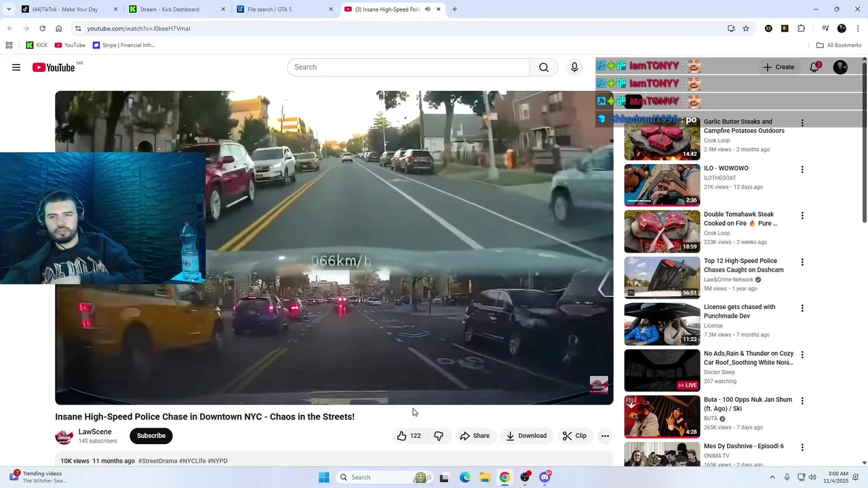Download the video
Viewport: 868px width, 488px height.
(526, 436)
